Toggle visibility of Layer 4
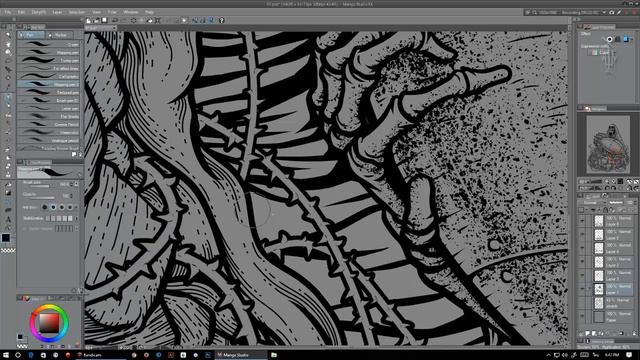This screenshot has height=360, width=640. (x=582, y=248)
